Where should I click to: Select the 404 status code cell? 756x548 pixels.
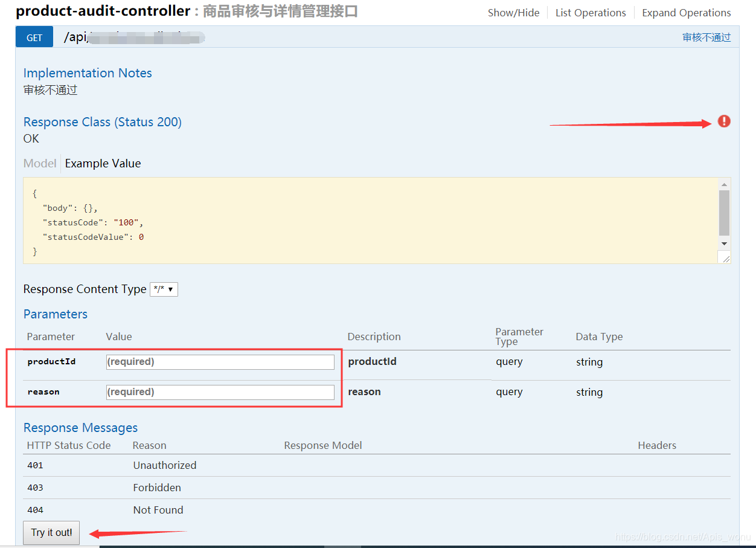pos(35,510)
